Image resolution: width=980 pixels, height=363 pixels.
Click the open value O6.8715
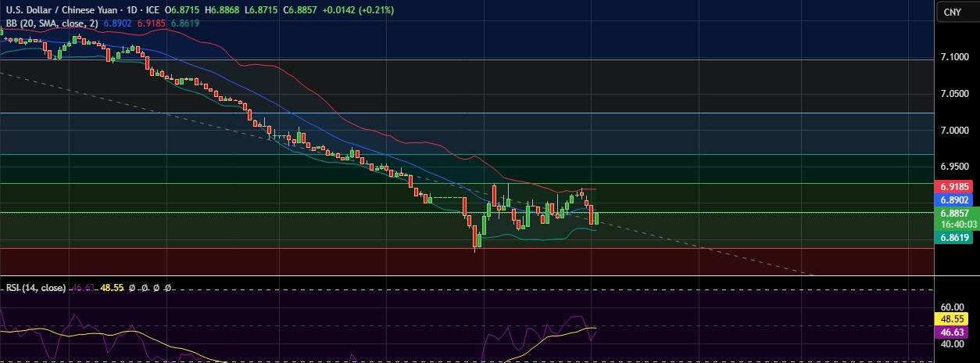tap(184, 10)
